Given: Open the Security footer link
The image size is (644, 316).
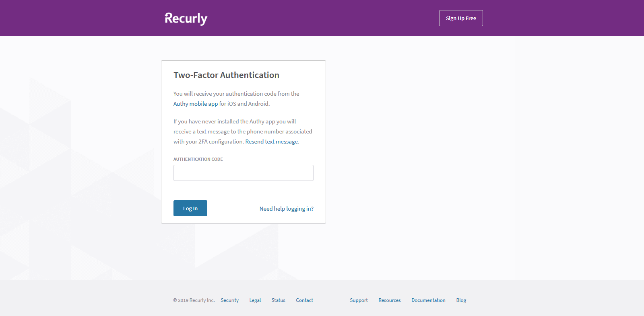Looking at the screenshot, I should click(230, 300).
